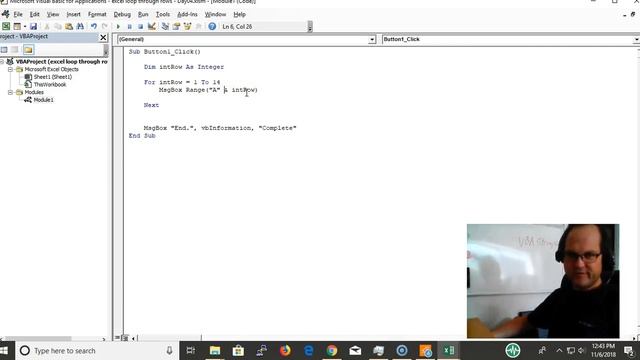Open File Explorer from the taskbar
The height and width of the screenshot is (360, 640).
(215, 351)
